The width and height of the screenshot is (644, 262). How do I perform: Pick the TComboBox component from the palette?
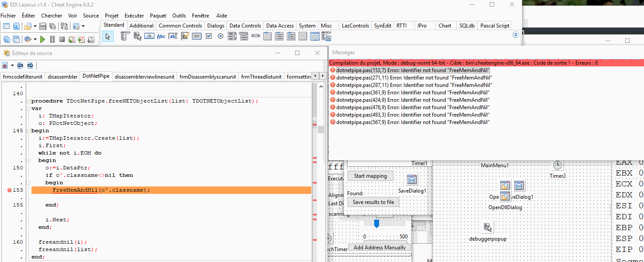pyautogui.click(x=244, y=36)
